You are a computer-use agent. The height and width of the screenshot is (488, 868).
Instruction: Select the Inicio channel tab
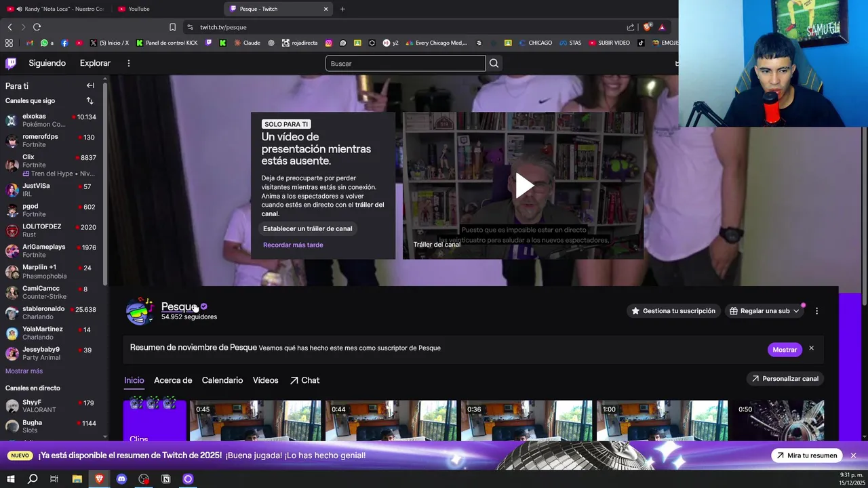point(134,380)
